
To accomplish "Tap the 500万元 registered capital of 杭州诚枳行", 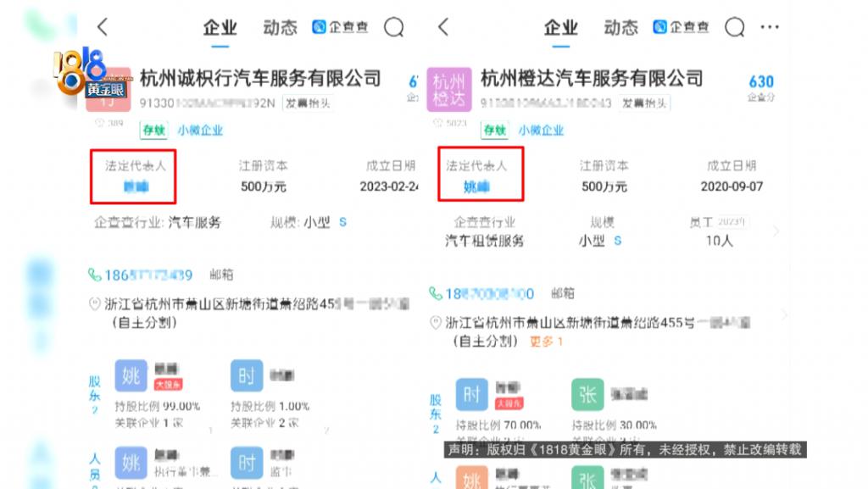I will click(263, 186).
